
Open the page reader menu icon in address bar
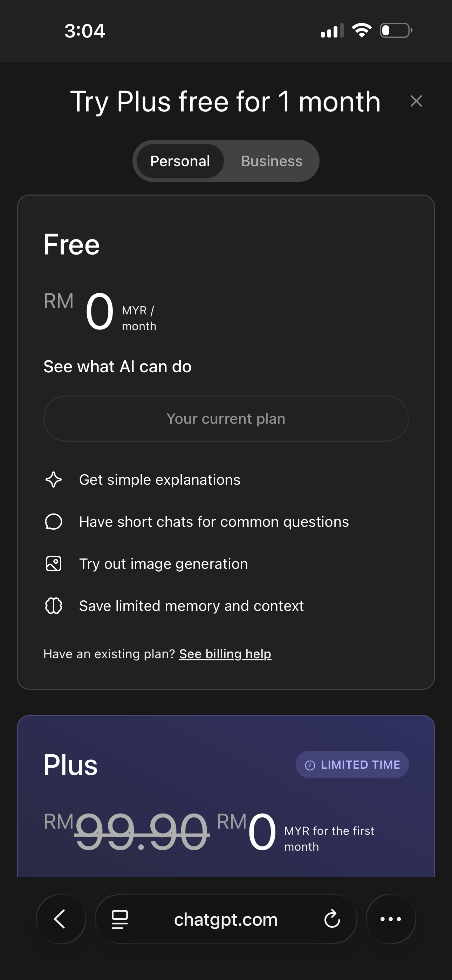tap(120, 919)
